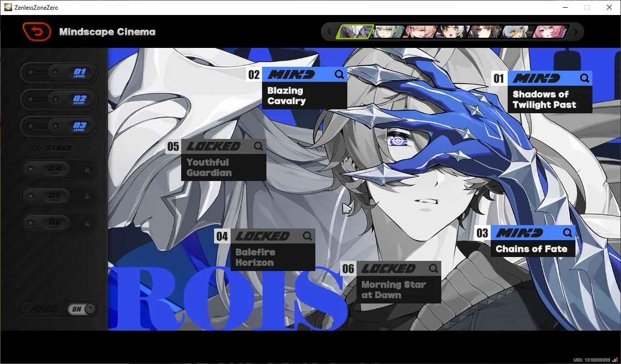Select the Chains of Fate mindscape title
This screenshot has width=621, height=364.
point(531,249)
